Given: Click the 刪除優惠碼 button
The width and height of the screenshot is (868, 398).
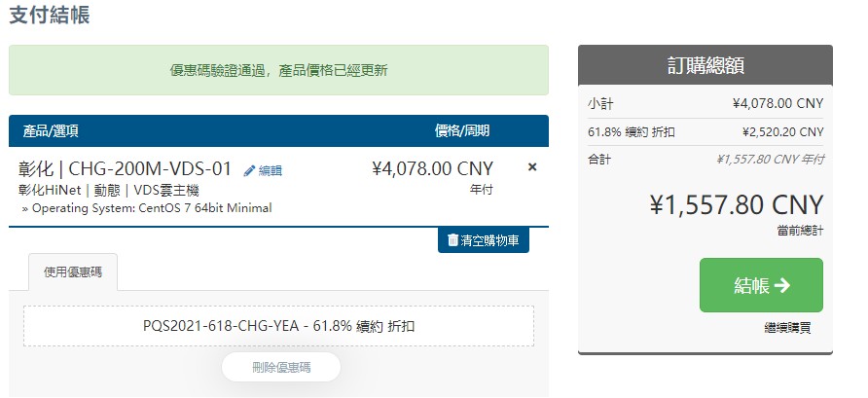Looking at the screenshot, I should point(280,367).
